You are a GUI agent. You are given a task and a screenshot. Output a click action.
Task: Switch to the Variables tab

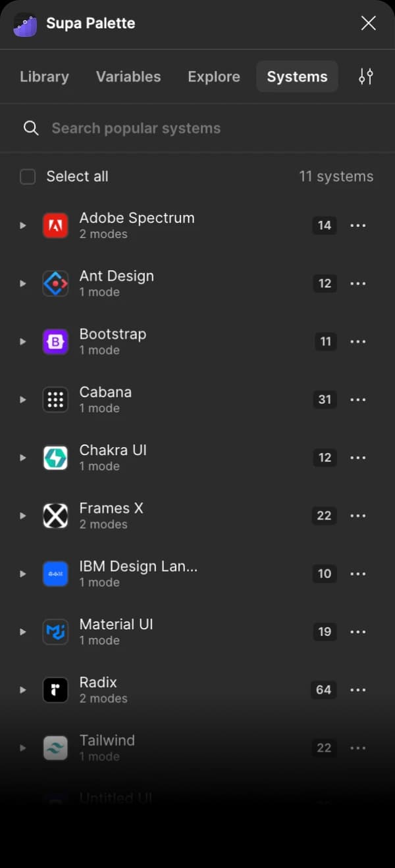(128, 76)
